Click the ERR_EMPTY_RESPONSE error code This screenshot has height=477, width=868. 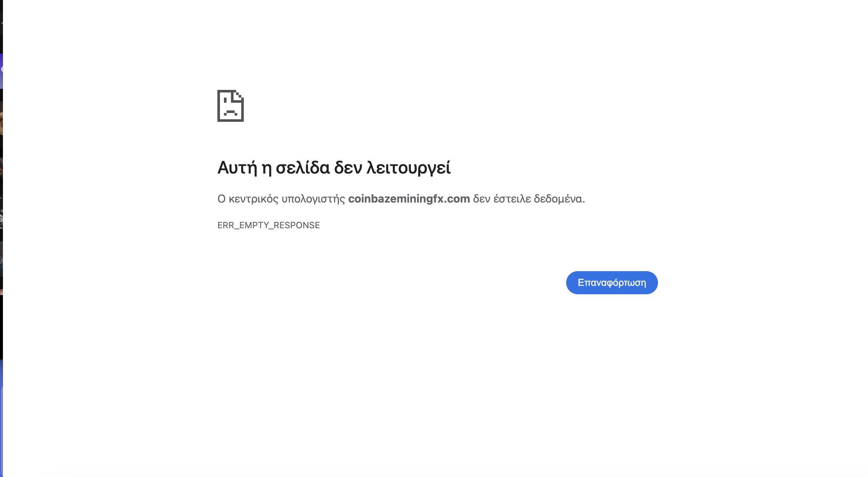(x=268, y=225)
